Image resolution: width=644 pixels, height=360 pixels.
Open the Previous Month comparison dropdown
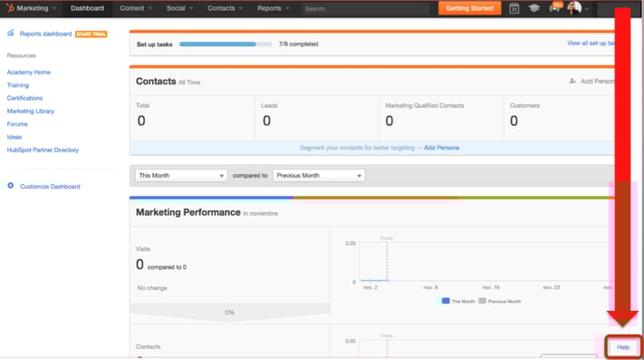(319, 176)
